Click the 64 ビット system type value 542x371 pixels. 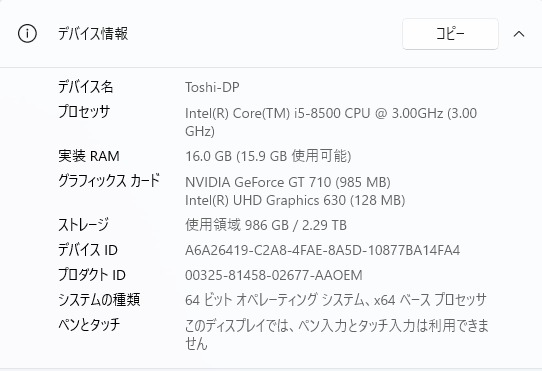336,300
